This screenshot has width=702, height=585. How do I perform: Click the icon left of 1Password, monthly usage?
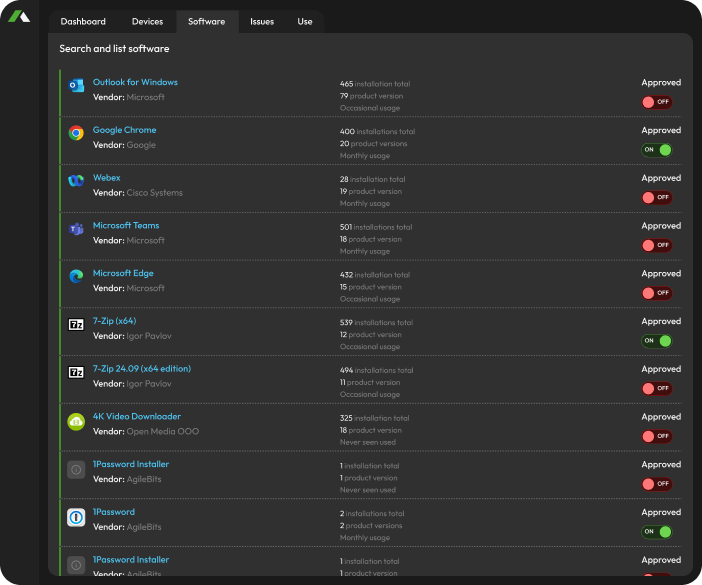click(76, 517)
